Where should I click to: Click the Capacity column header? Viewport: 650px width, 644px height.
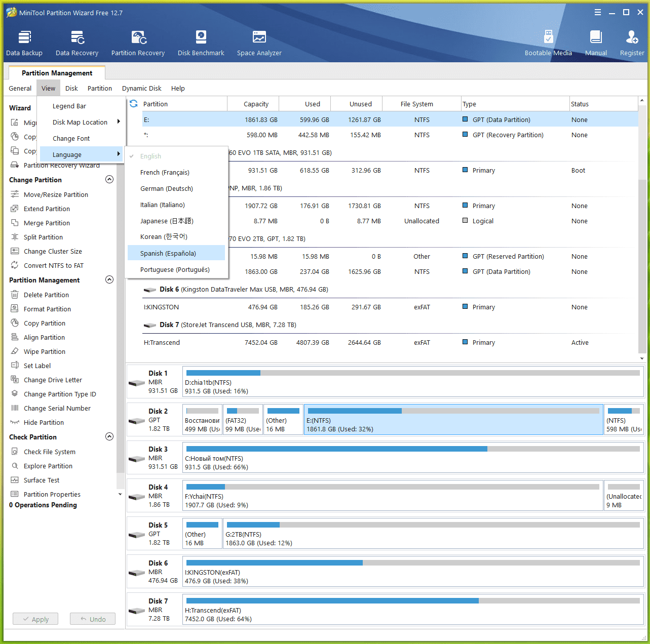point(256,104)
